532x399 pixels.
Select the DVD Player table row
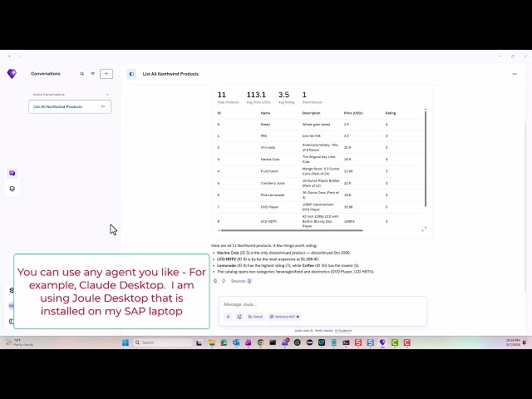click(321, 207)
